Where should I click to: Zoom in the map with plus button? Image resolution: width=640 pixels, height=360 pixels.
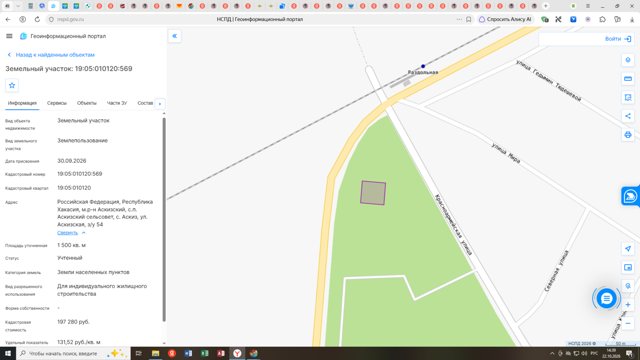pyautogui.click(x=628, y=305)
